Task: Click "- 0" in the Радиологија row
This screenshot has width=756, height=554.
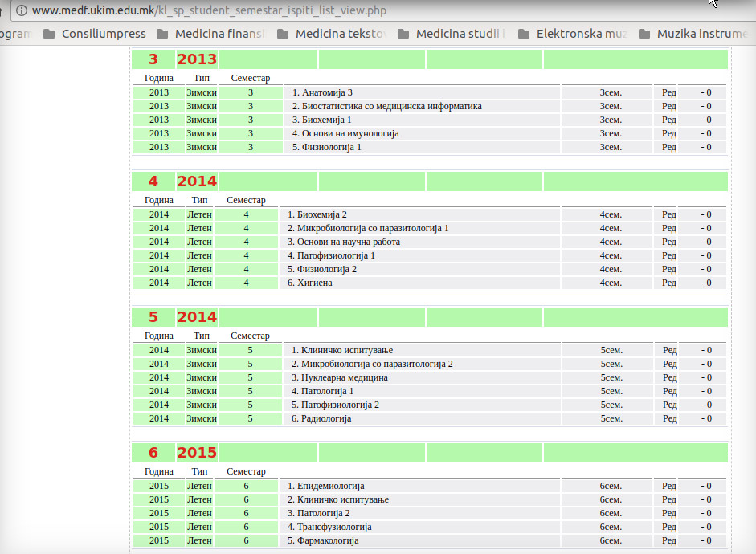Action: 706,418
